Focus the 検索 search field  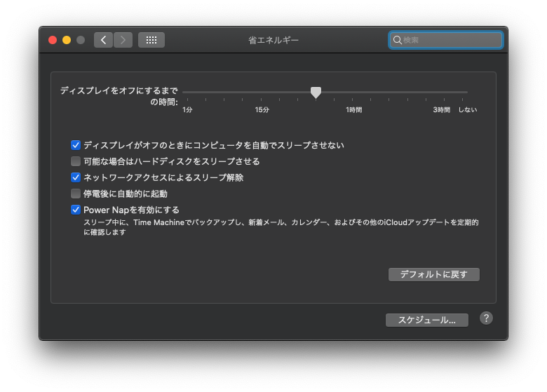pos(446,40)
